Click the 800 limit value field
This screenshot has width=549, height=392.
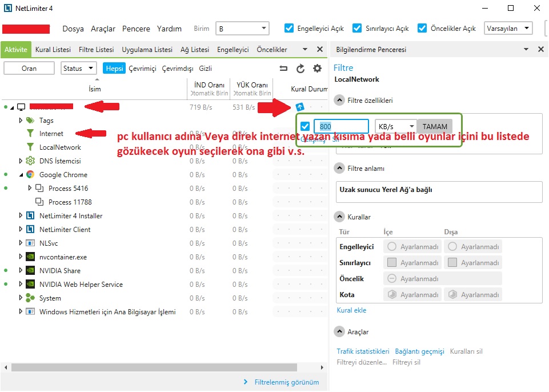coord(341,126)
